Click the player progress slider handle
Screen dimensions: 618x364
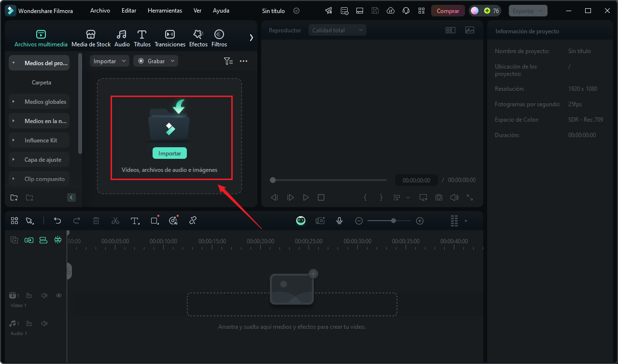coord(273,180)
